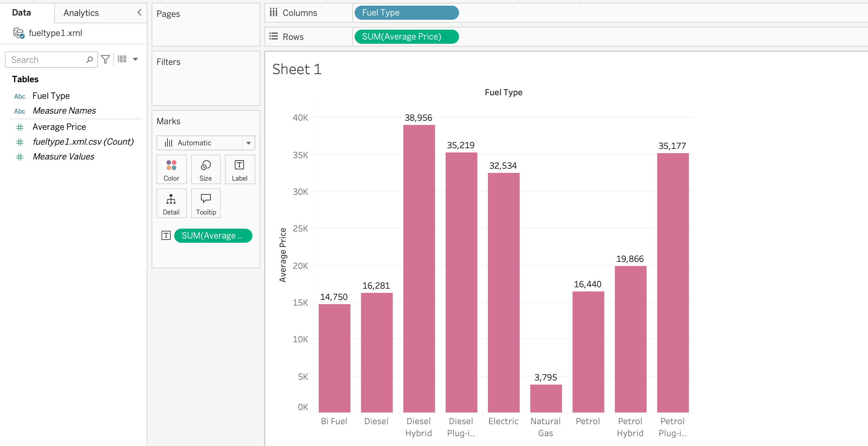The width and height of the screenshot is (868, 446).
Task: Select the Data tab
Action: [x=22, y=13]
